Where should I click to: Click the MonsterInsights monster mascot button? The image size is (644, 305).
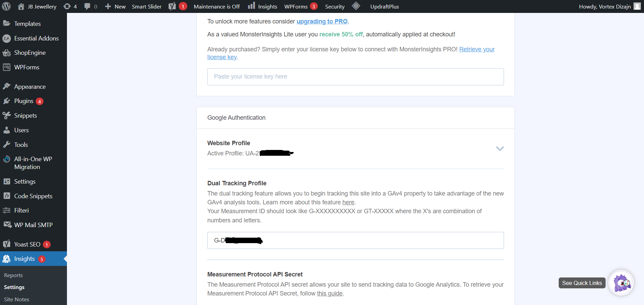pos(621,283)
